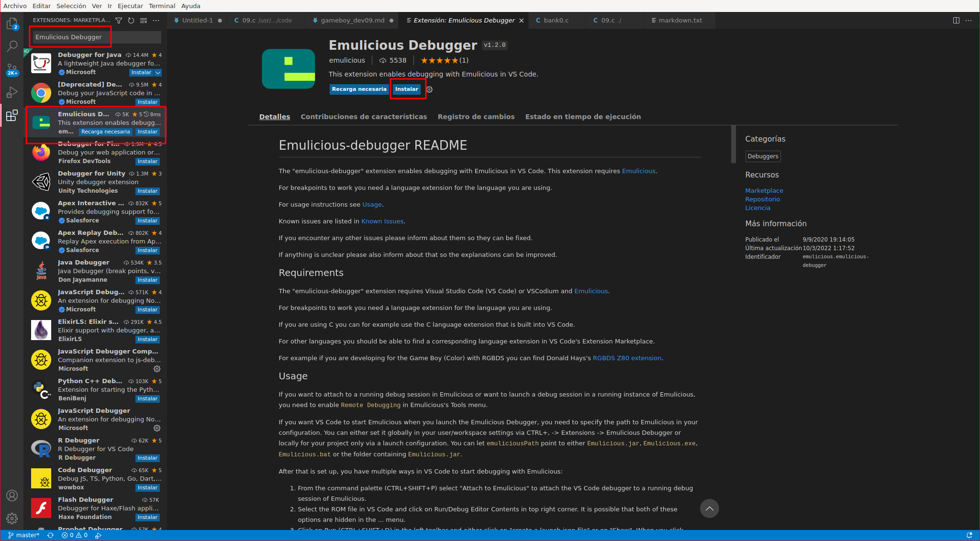This screenshot has width=980, height=541.
Task: Expand Debugger for Java install dropdown arrow
Action: pyautogui.click(x=158, y=73)
